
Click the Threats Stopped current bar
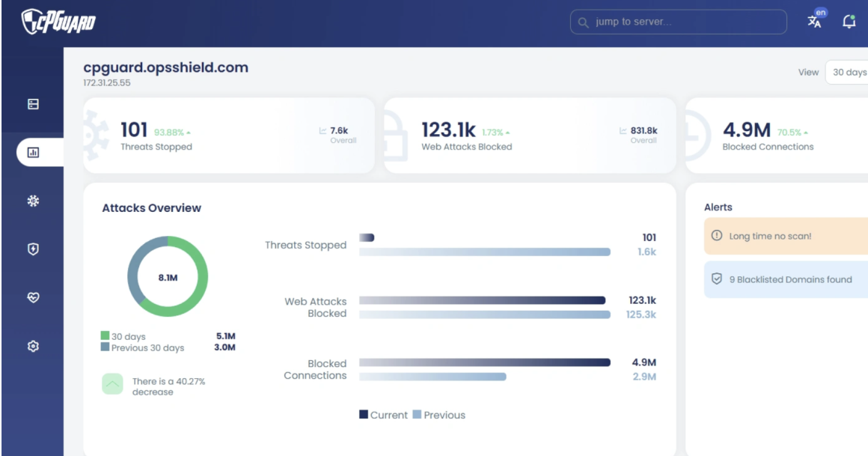tap(367, 237)
